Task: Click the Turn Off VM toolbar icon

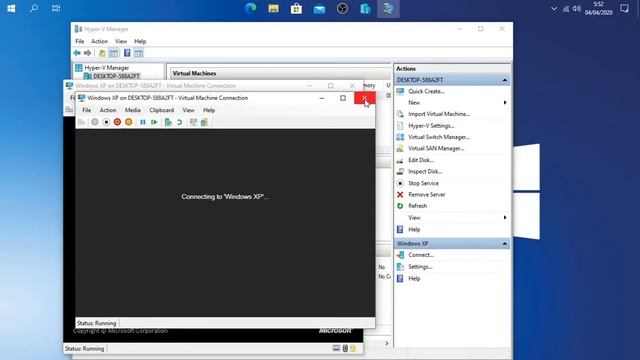Action: tap(106, 122)
